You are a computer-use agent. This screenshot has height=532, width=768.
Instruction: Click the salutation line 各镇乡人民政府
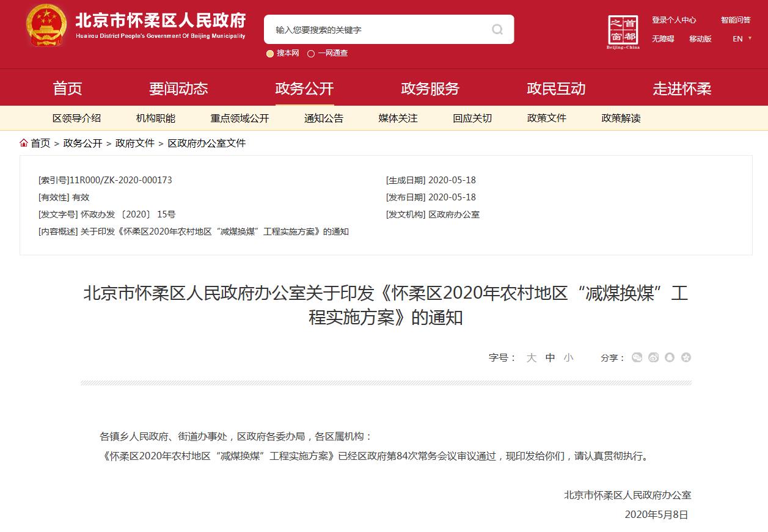coord(236,437)
